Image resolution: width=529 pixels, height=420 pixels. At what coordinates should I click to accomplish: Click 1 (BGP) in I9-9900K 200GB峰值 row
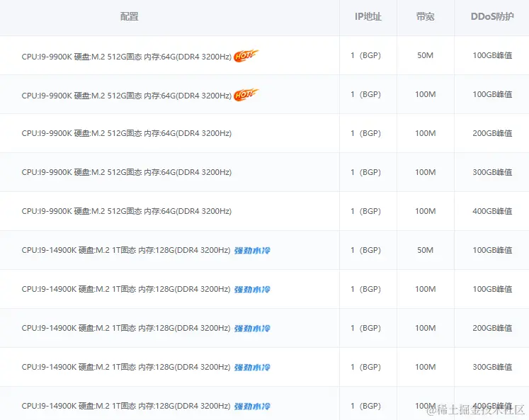click(365, 133)
